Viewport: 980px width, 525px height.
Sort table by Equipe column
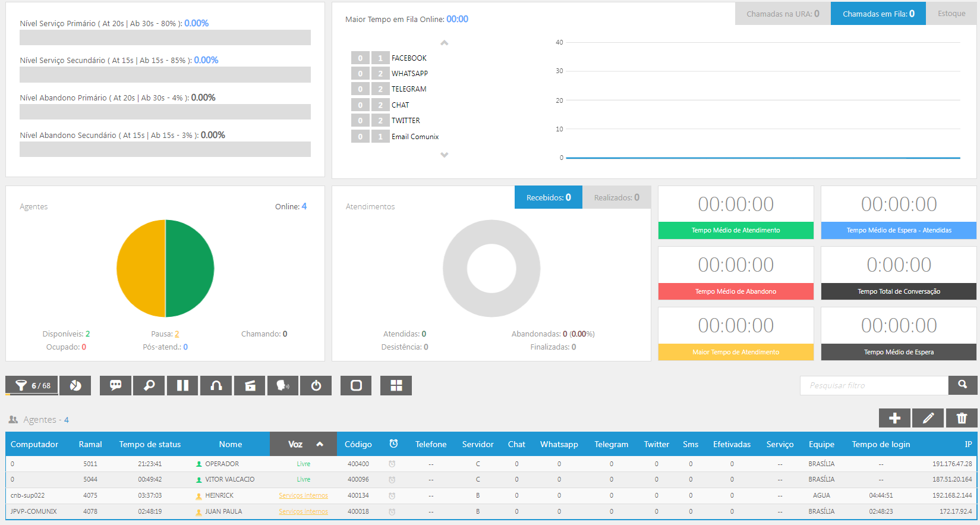point(821,444)
